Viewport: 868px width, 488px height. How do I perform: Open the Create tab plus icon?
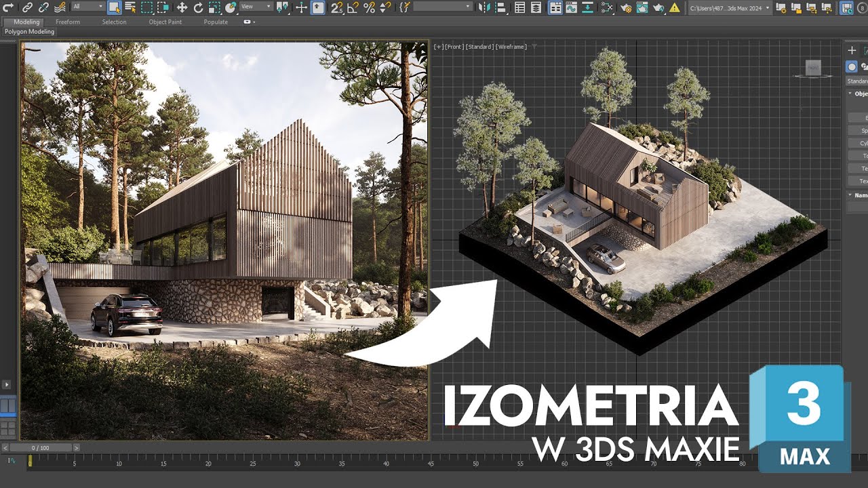(852, 50)
